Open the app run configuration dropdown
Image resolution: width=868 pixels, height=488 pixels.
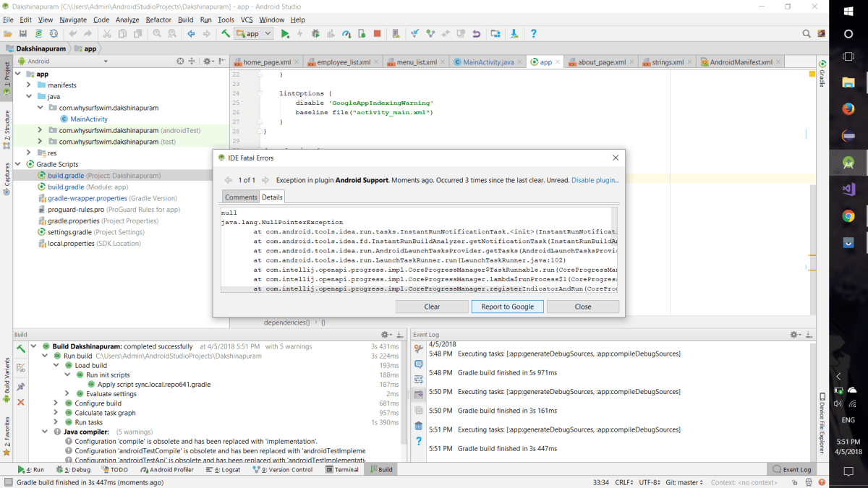pos(253,34)
